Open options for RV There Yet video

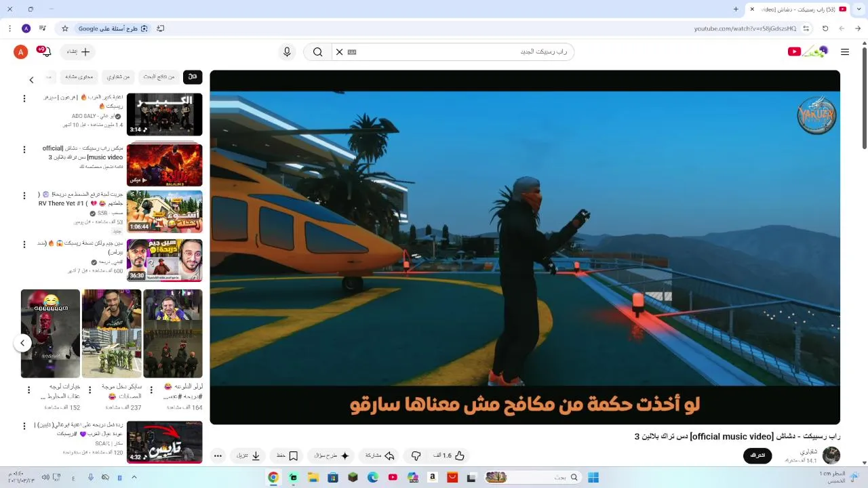24,196
